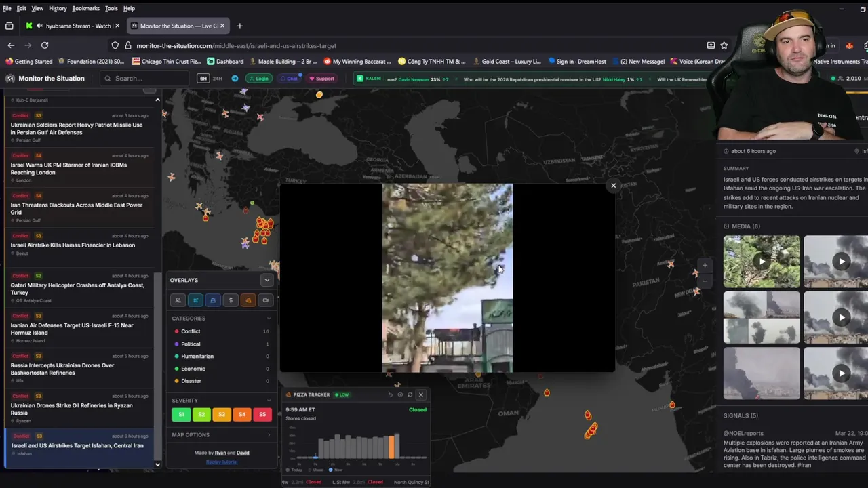Click the Monitor the Situation logo
Screen dimensions: 868x488
(45, 78)
